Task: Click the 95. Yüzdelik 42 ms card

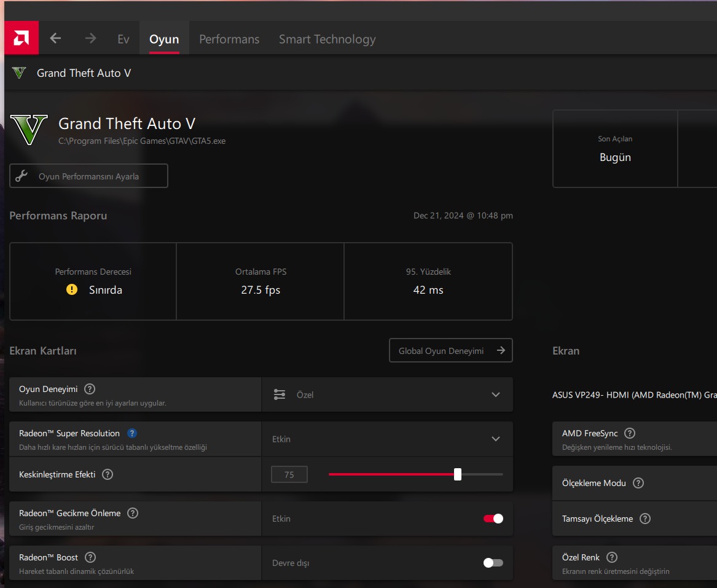Action: [428, 281]
